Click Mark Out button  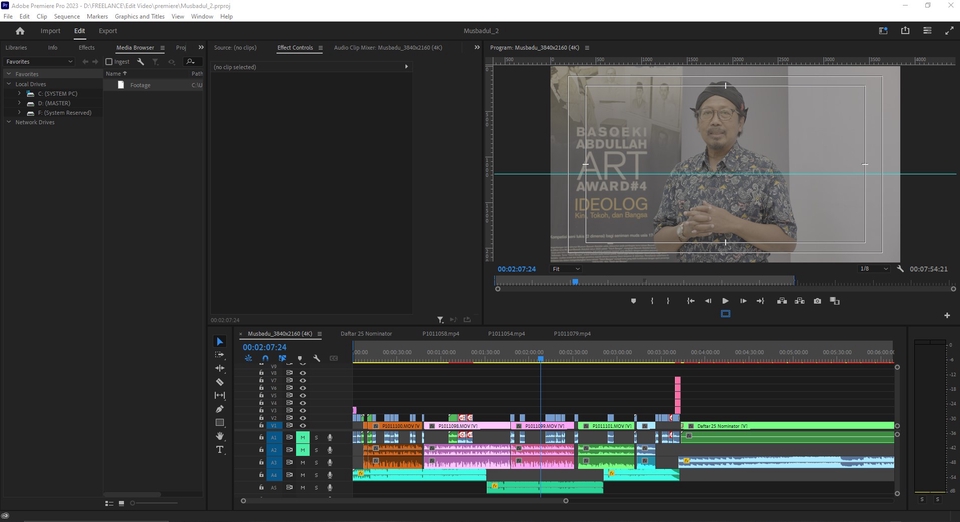coord(668,301)
